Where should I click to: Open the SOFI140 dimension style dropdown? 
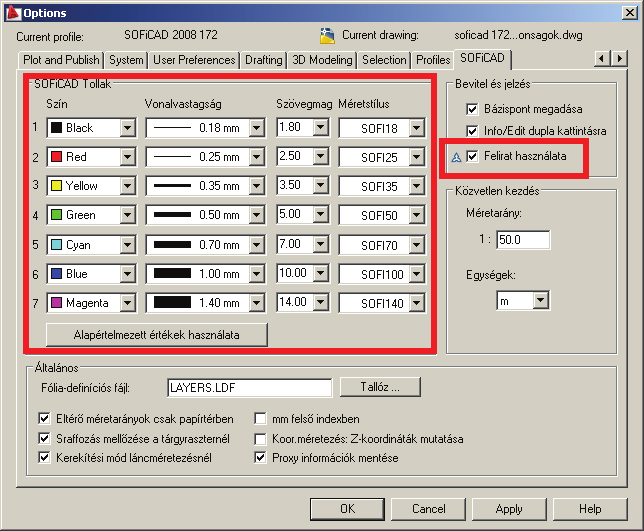[416, 303]
